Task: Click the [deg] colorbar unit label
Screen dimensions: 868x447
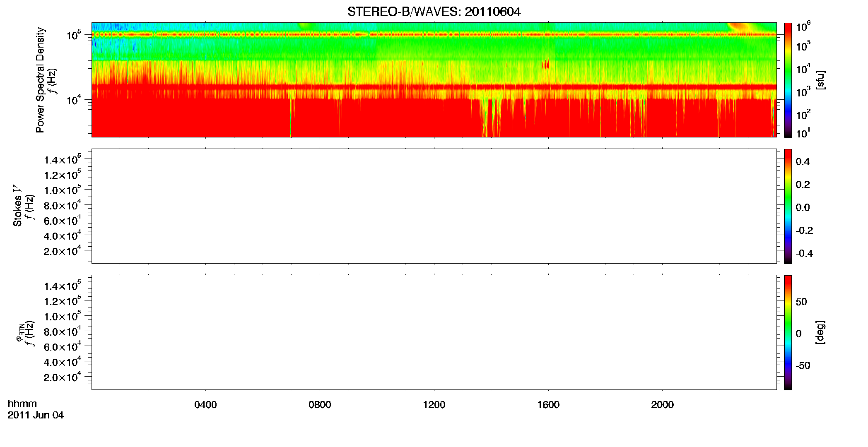Action: coord(820,332)
